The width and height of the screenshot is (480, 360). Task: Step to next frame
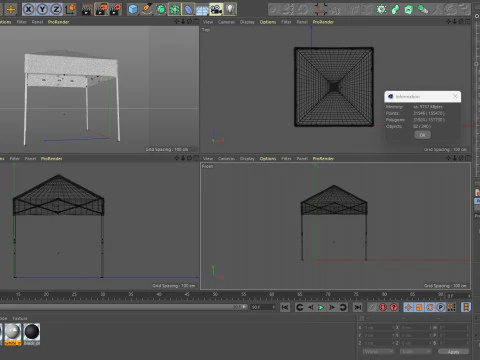[332, 307]
